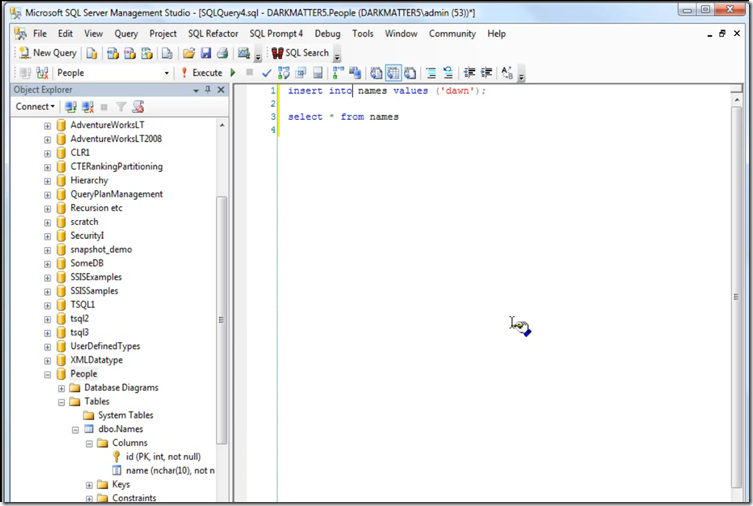Launch SQL Search from the toolbar
Screen dimensions: 753x506
(x=300, y=53)
